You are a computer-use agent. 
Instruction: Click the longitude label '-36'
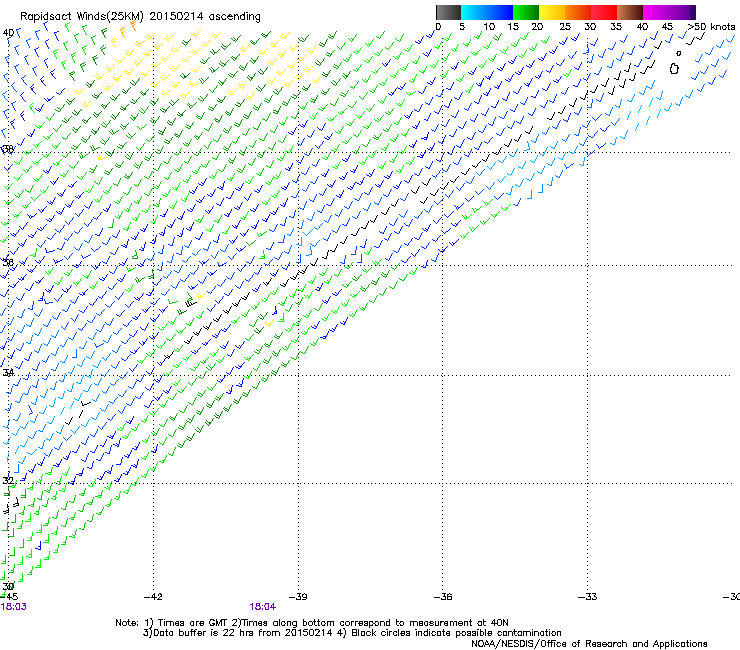point(443,597)
